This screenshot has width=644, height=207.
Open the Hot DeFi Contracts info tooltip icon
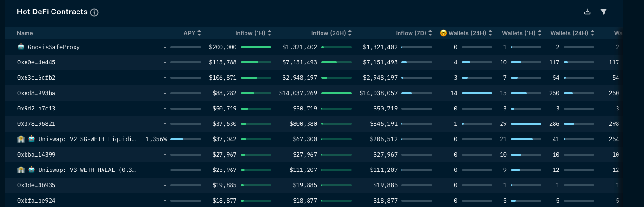click(94, 12)
